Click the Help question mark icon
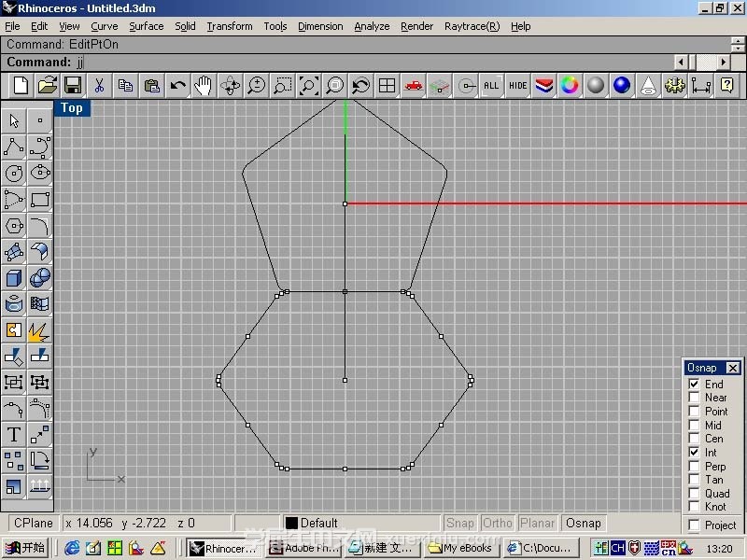 pos(727,86)
